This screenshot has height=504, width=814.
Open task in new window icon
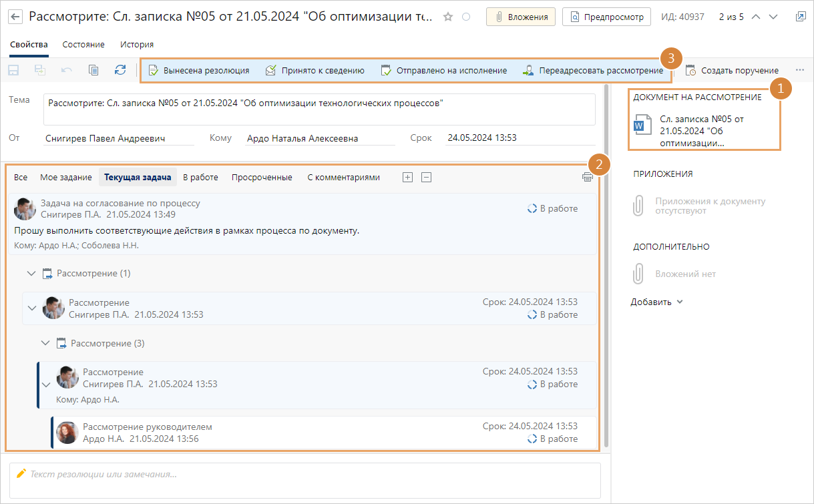tap(801, 17)
